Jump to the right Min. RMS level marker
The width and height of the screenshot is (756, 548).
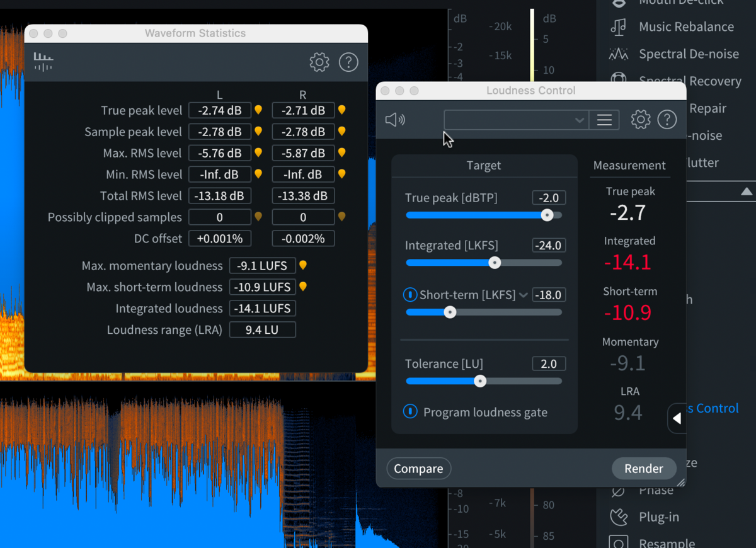click(x=341, y=174)
